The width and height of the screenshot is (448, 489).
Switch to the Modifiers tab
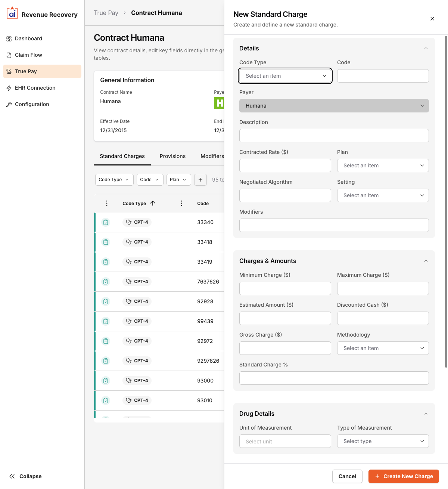212,156
